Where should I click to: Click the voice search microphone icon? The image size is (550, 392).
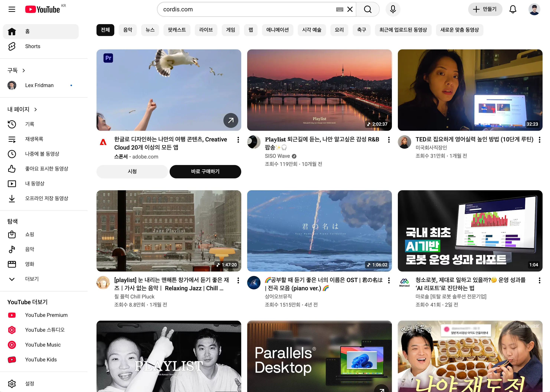coord(393,9)
